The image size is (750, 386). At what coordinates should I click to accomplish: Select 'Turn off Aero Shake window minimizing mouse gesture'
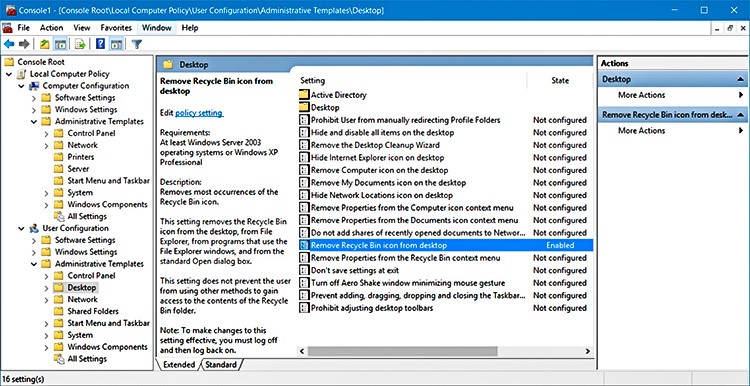tap(408, 283)
